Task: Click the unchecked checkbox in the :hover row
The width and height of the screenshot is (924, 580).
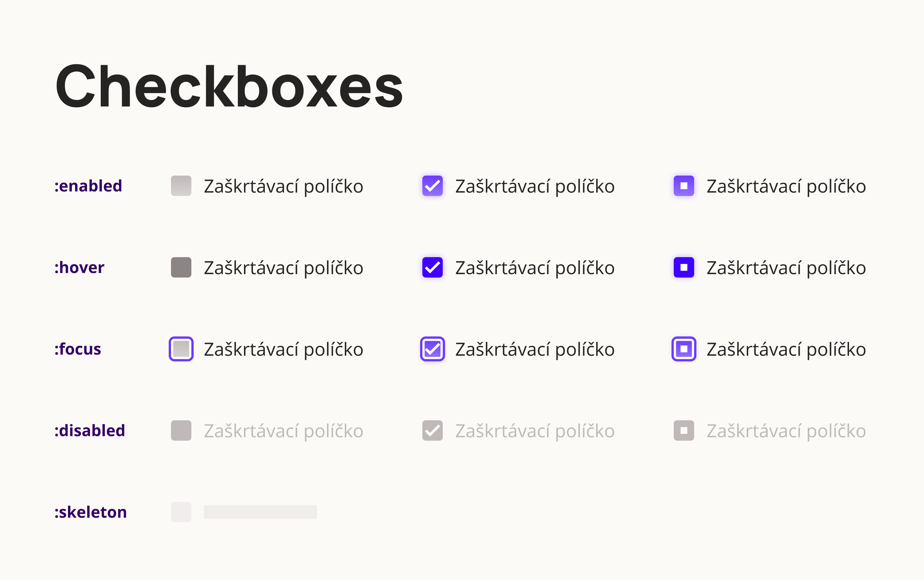Action: click(181, 267)
